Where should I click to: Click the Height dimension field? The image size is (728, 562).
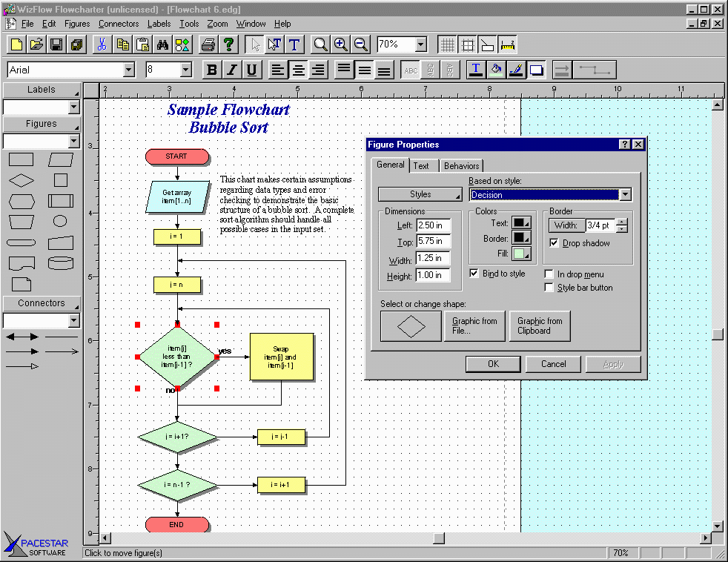(433, 275)
